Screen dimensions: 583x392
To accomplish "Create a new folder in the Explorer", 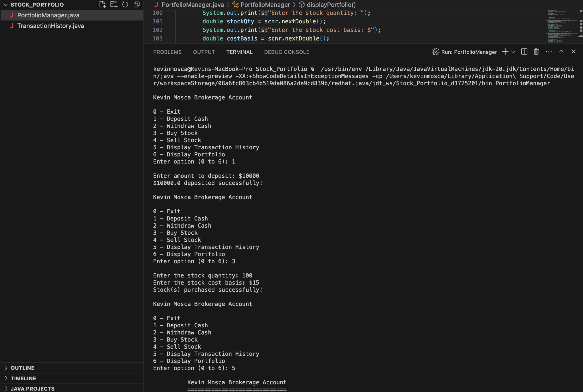I will pyautogui.click(x=114, y=5).
